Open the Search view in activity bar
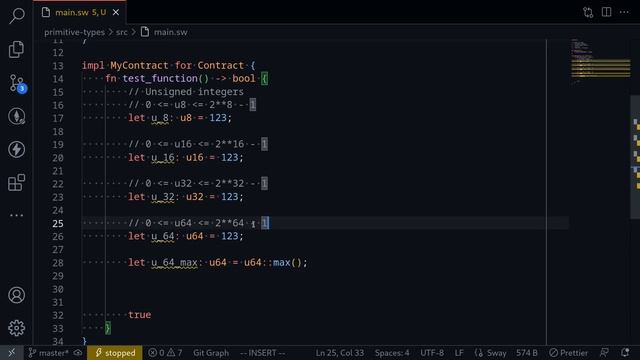The image size is (640, 360). pos(16,16)
